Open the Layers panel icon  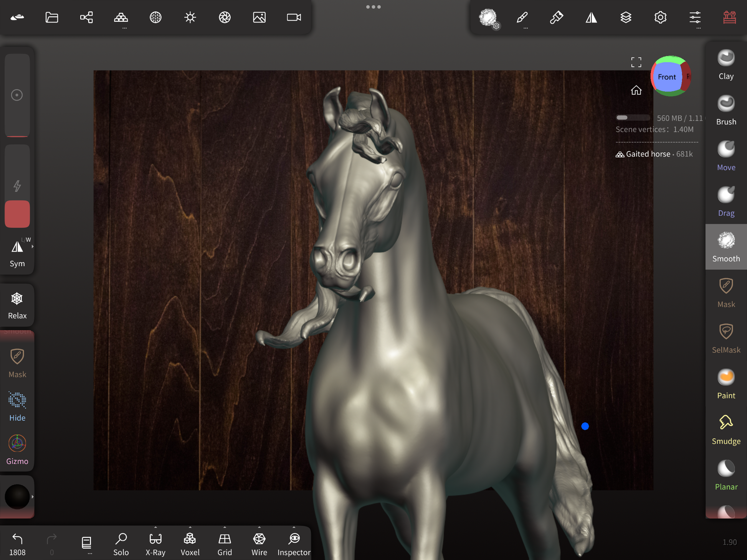tap(626, 17)
